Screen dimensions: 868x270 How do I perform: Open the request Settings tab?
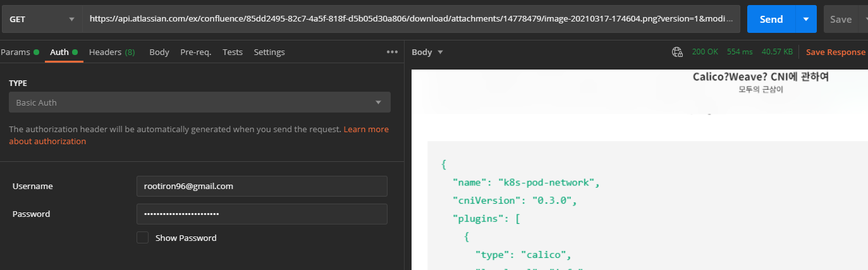[269, 52]
